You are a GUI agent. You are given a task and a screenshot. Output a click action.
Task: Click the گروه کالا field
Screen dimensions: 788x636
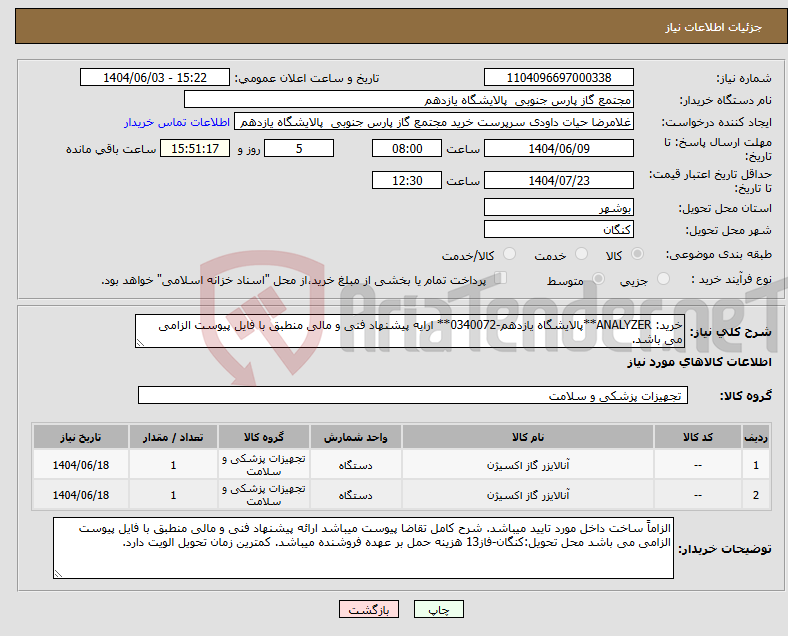[x=410, y=396]
